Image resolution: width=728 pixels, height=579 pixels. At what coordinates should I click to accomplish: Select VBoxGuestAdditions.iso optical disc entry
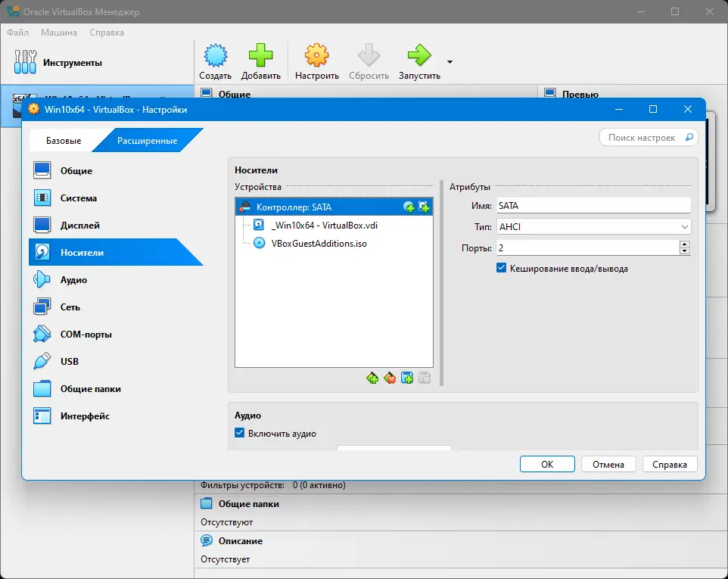[319, 243]
